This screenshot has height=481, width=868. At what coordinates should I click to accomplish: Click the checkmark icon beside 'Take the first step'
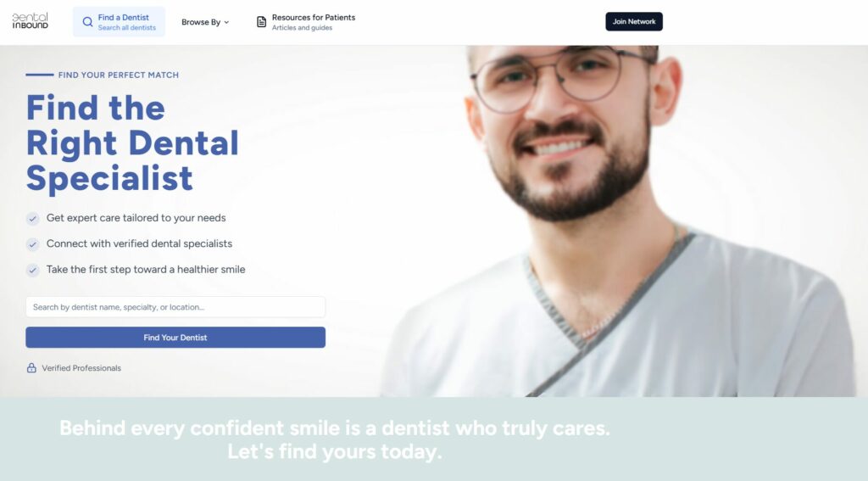point(33,271)
